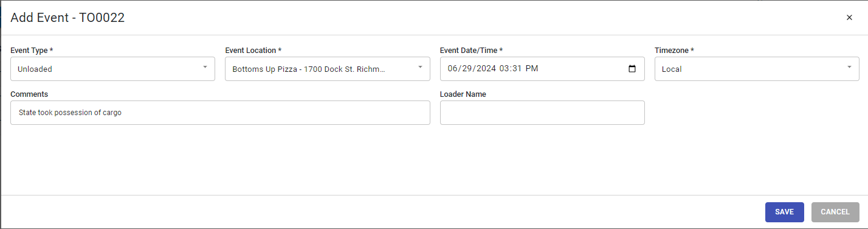Focus the empty Loader Name field
This screenshot has width=868, height=229.
(542, 113)
